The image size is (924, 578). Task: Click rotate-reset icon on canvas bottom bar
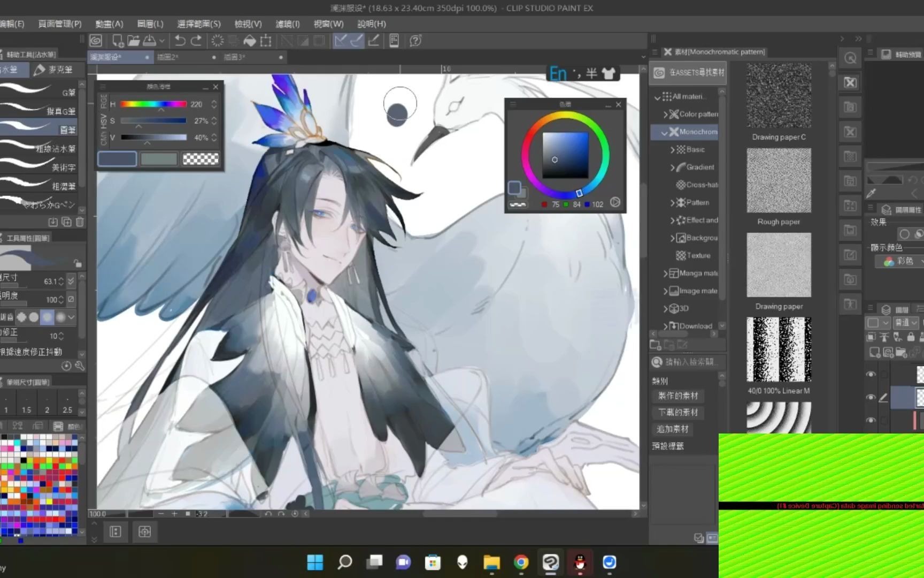295,514
